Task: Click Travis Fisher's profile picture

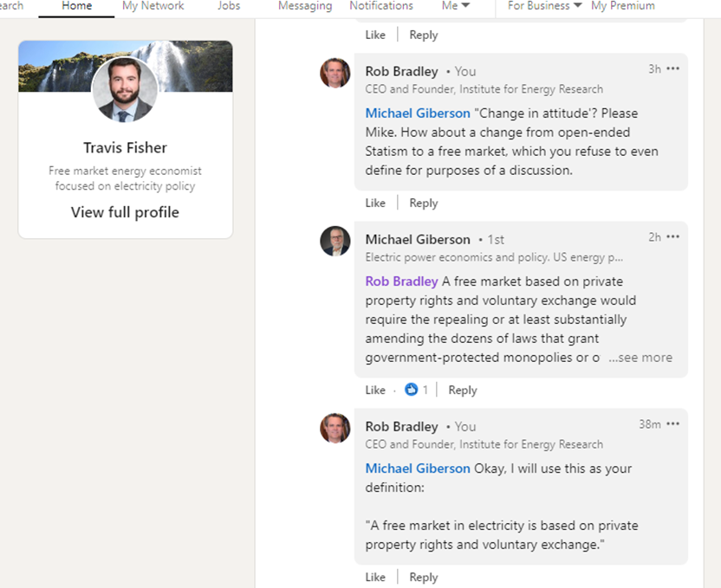Action: 125,89
